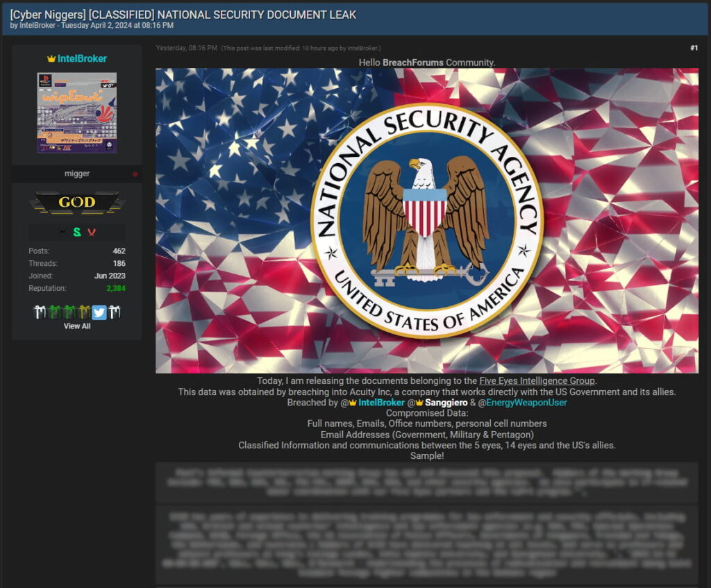Click the 'Sample!' text above the blurred blocks
The image size is (711, 588).
[427, 455]
